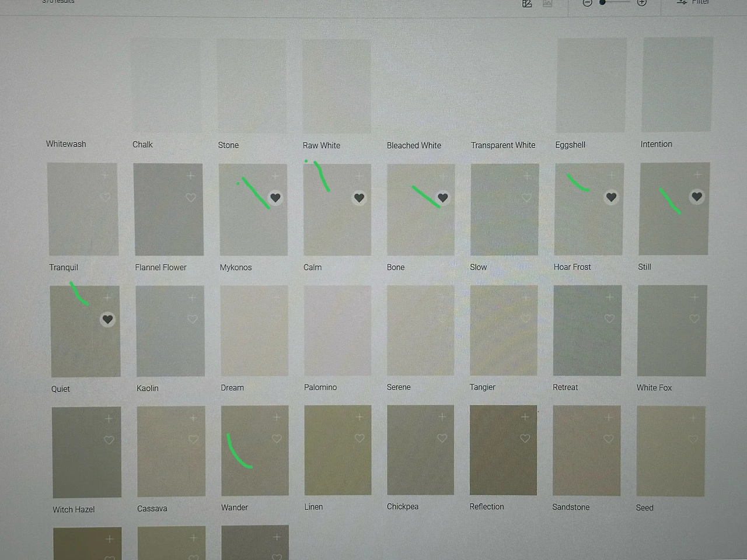Click the plus icon on Quiet swatch
Screen dimensions: 747x560
click(x=107, y=297)
